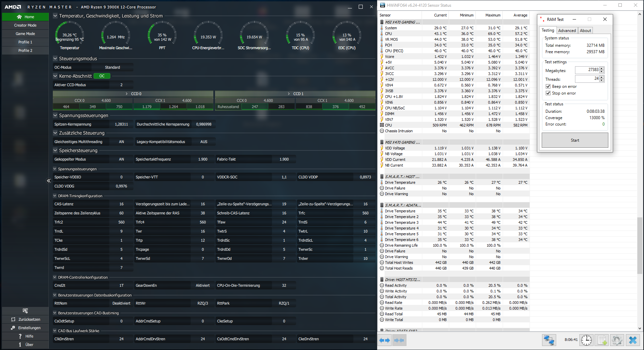Click the HWiNFO vertical scrollbar thumb

click(640, 245)
